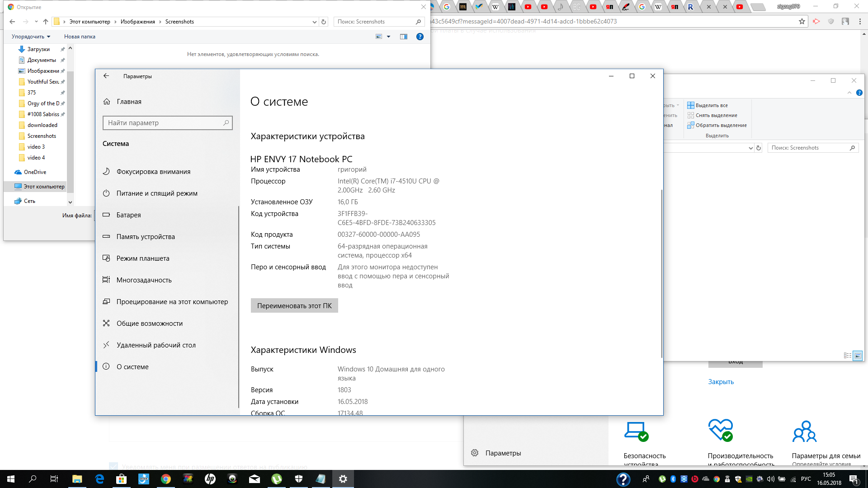Toggle Уведомлять меня checkbox on web page
The image size is (868, 488).
click(113, 466)
